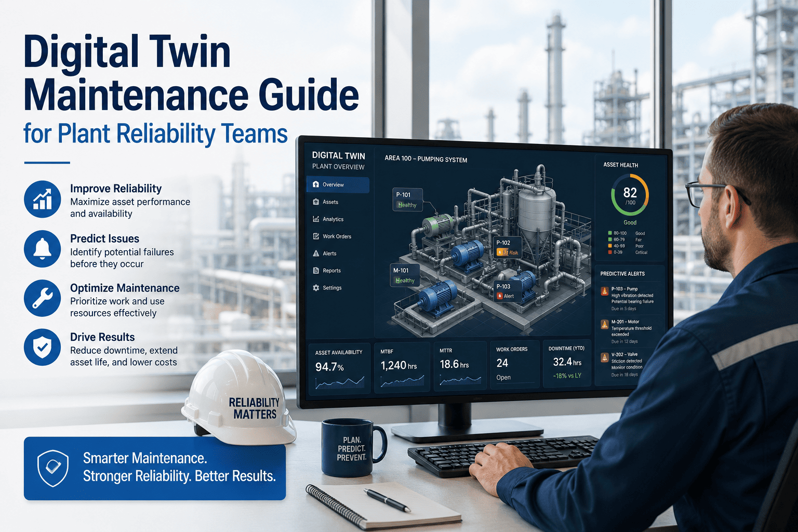Click the red 0-39 Critical legend swatch
798x532 pixels.
tap(610, 252)
